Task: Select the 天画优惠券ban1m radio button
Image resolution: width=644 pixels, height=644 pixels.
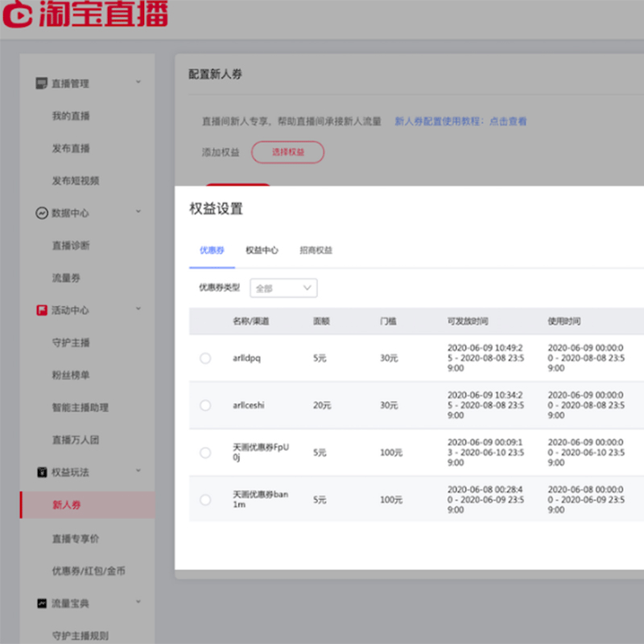Action: pyautogui.click(x=205, y=500)
